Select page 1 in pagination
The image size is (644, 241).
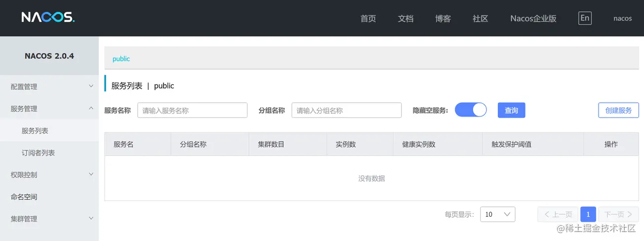click(x=588, y=214)
